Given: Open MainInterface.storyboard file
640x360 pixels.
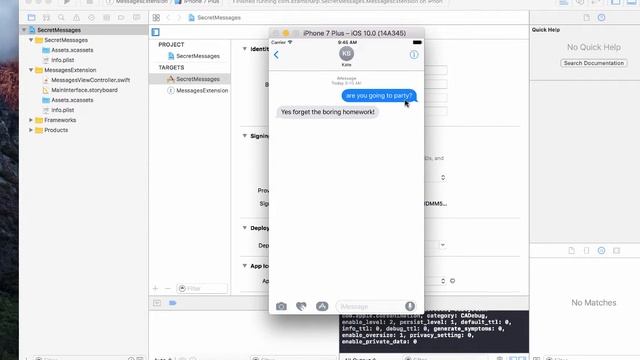Looking at the screenshot, I should pyautogui.click(x=84, y=90).
